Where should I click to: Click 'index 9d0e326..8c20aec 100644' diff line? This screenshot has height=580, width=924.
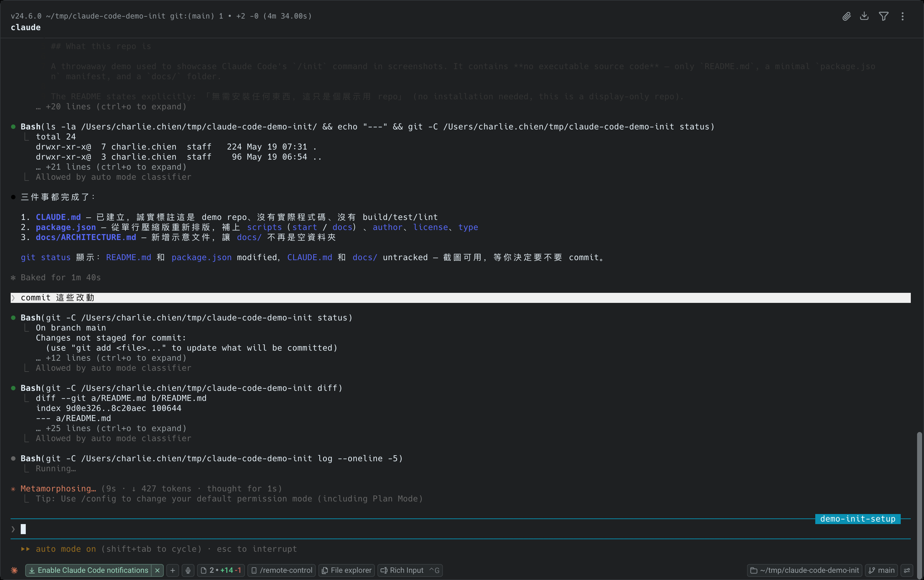pos(109,408)
